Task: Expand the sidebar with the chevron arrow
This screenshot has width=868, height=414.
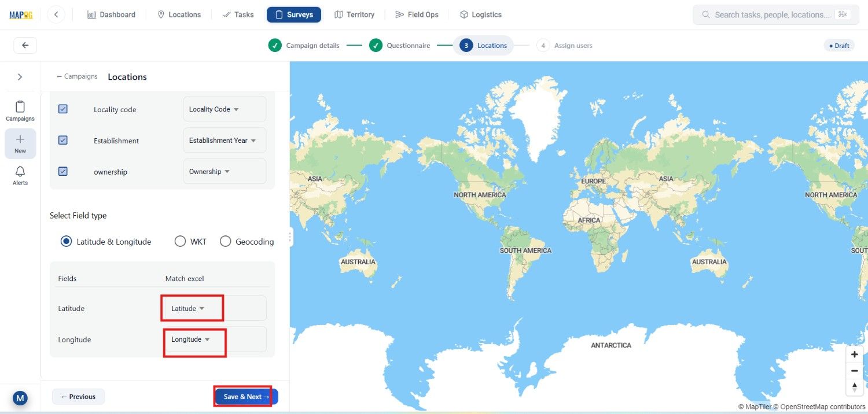Action: tap(20, 77)
